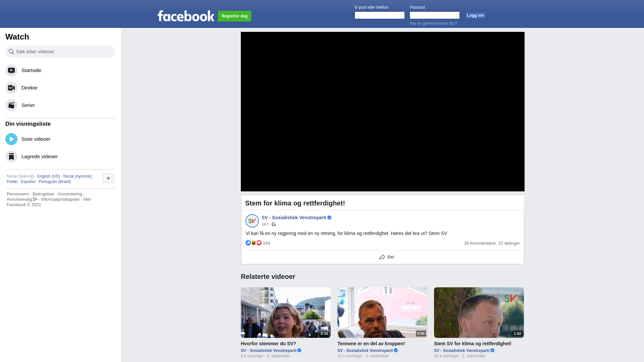Click Siste videoer play icon
This screenshot has height=362, width=644.
(11, 139)
